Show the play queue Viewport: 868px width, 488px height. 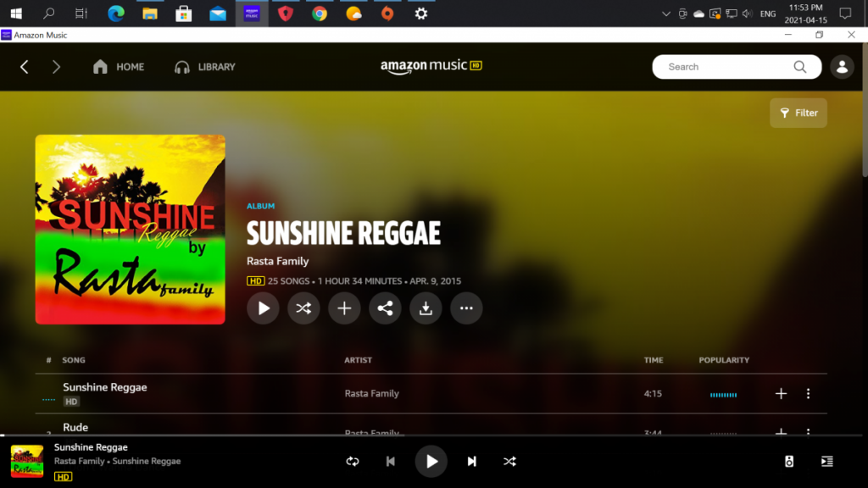827,462
